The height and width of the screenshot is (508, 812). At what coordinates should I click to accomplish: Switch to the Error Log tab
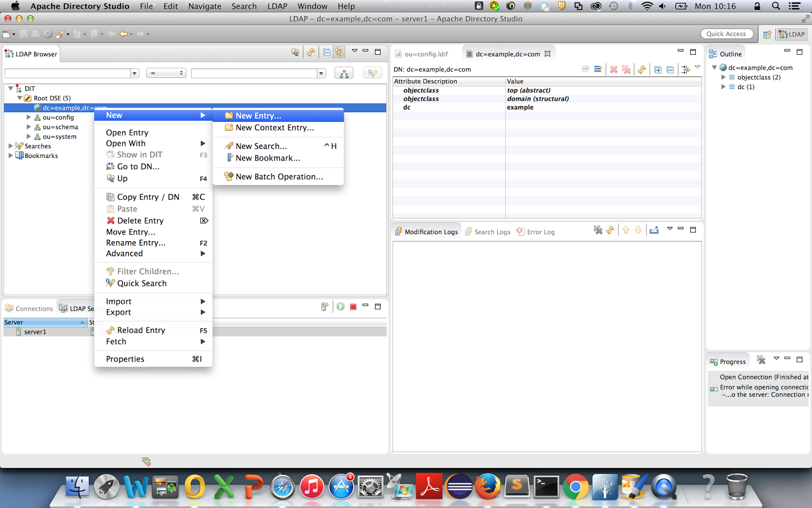coord(536,232)
